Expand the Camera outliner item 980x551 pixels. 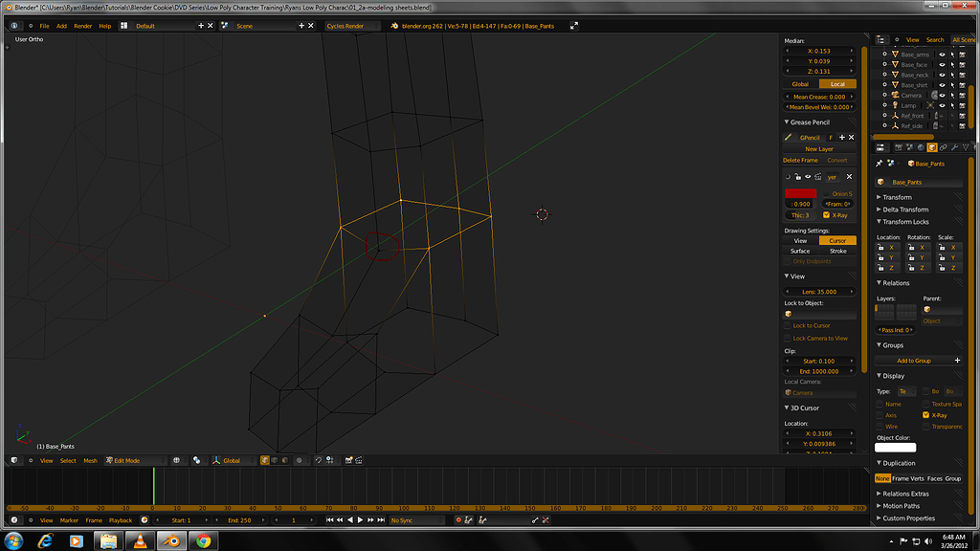point(884,95)
